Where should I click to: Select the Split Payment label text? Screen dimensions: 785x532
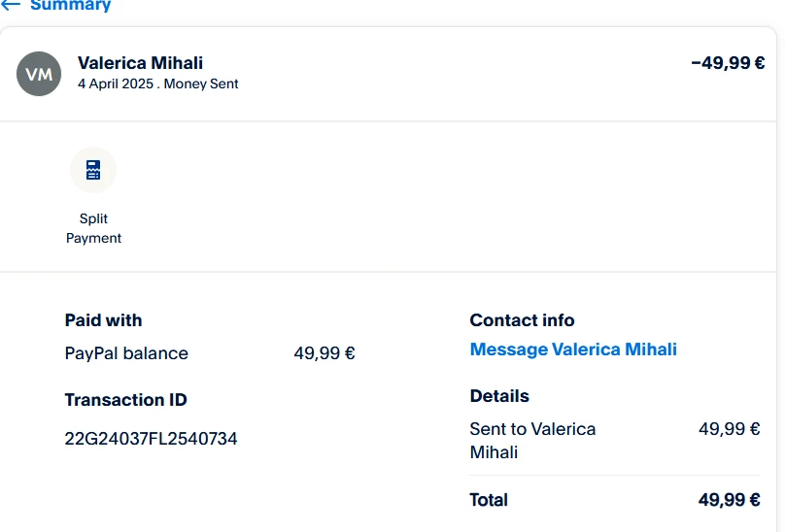pos(93,228)
